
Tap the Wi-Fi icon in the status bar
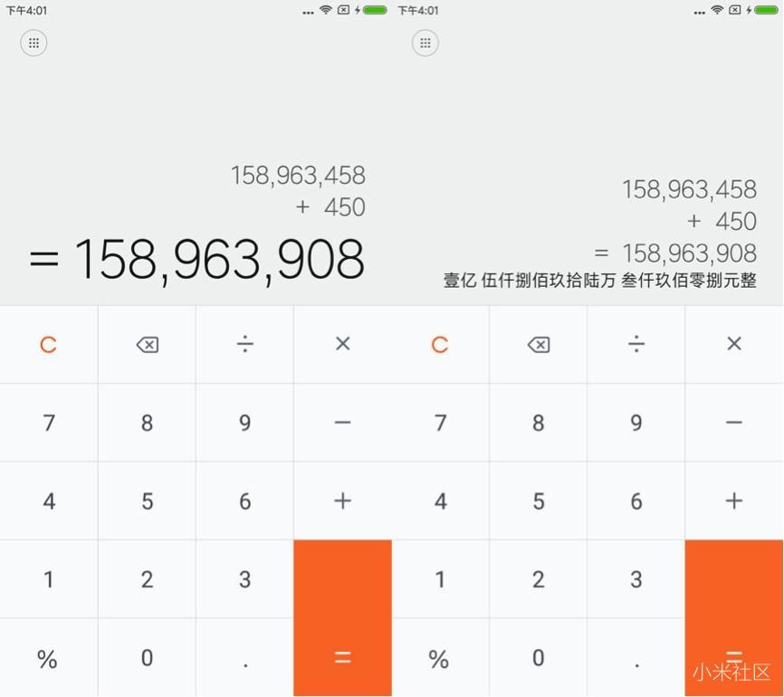pos(323,10)
